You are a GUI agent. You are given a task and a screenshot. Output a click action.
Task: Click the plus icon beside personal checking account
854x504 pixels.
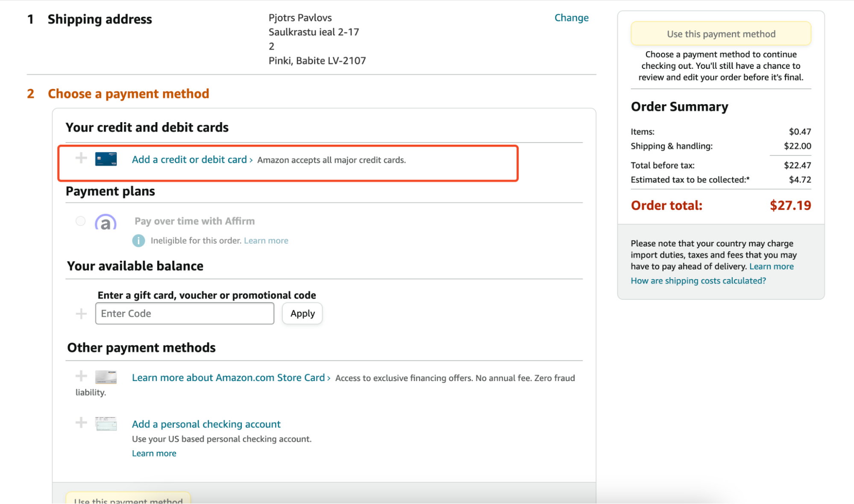pyautogui.click(x=81, y=423)
